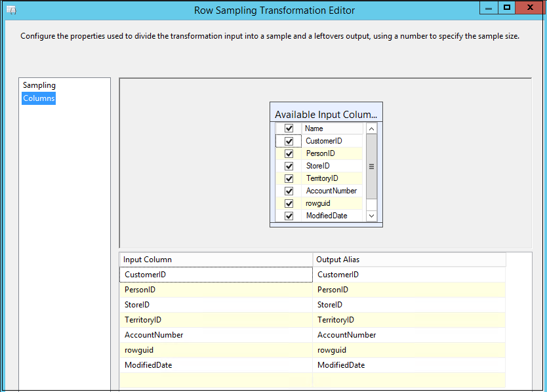Click the scroll down arrow in column list
The width and height of the screenshot is (547, 392).
coord(371,216)
